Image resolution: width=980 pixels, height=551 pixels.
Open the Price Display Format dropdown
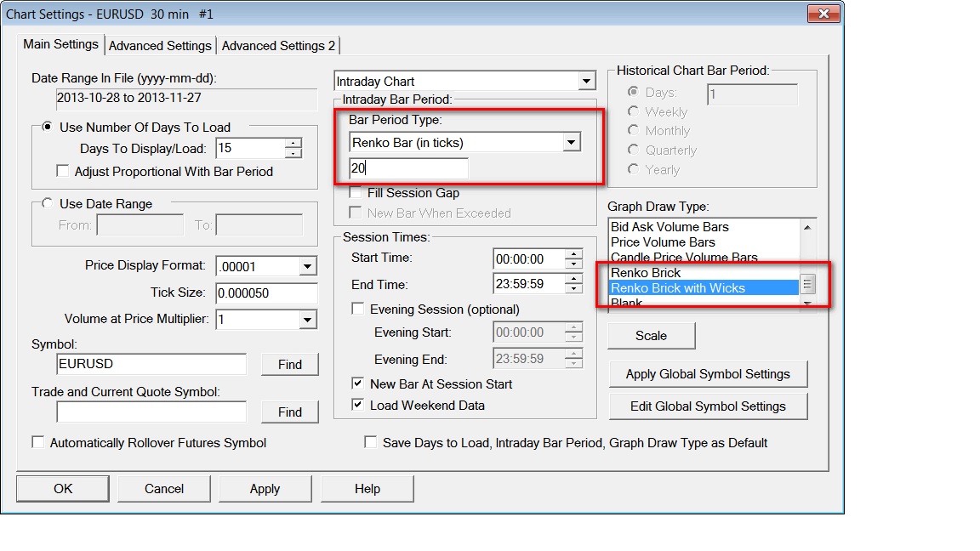point(307,267)
